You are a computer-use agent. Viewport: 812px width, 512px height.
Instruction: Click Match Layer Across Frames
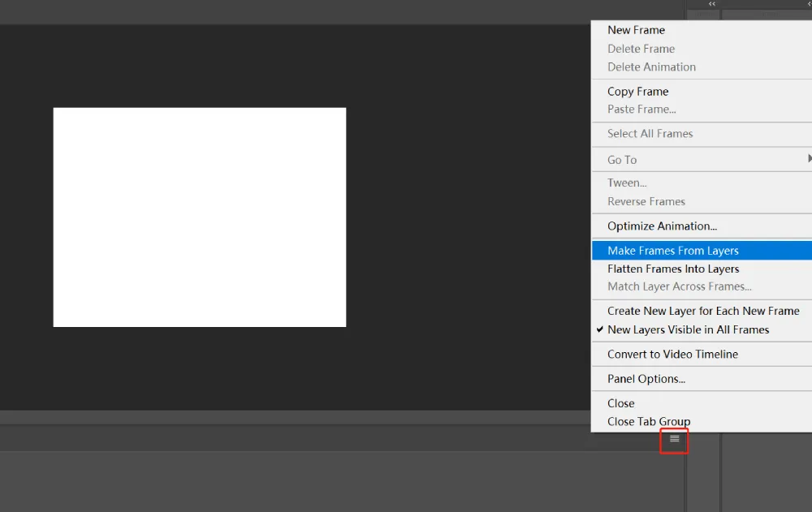tap(679, 286)
